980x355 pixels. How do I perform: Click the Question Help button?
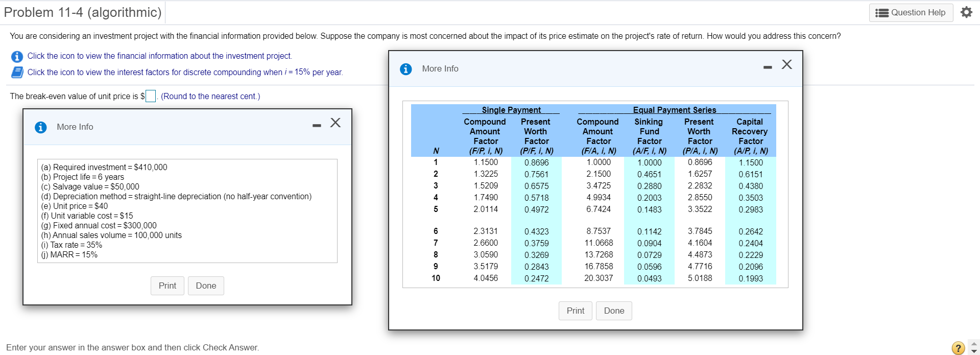click(x=911, y=13)
